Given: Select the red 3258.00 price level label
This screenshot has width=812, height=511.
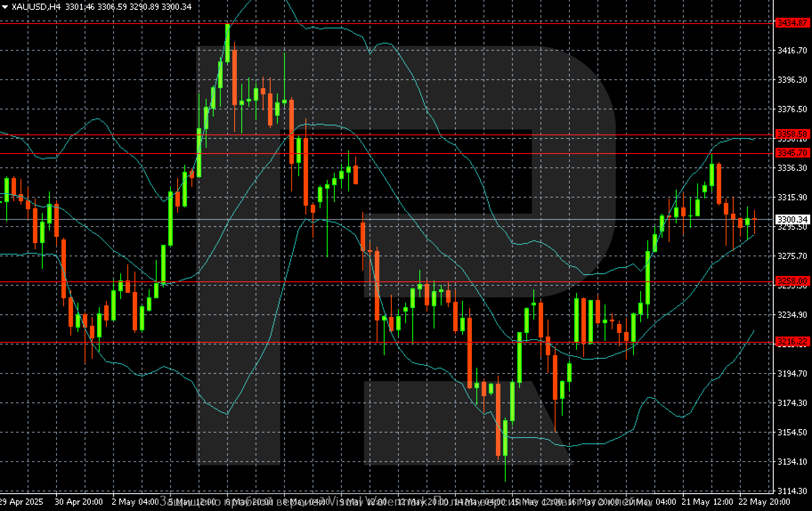Looking at the screenshot, I should [792, 281].
